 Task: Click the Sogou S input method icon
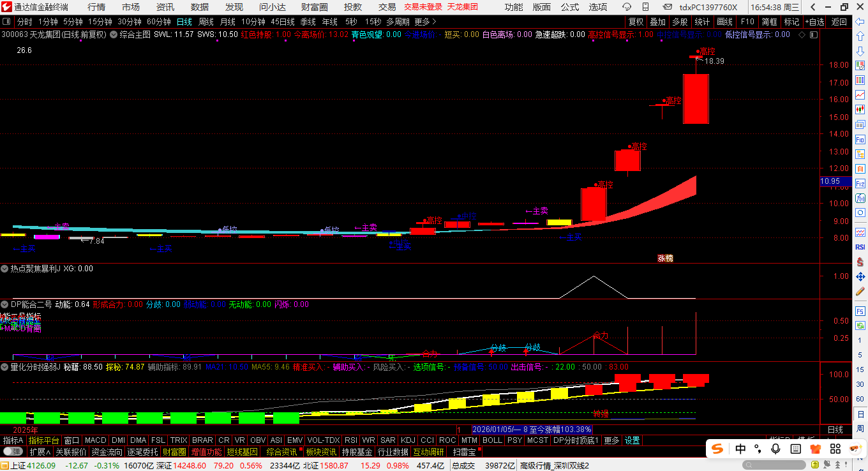coord(718,449)
